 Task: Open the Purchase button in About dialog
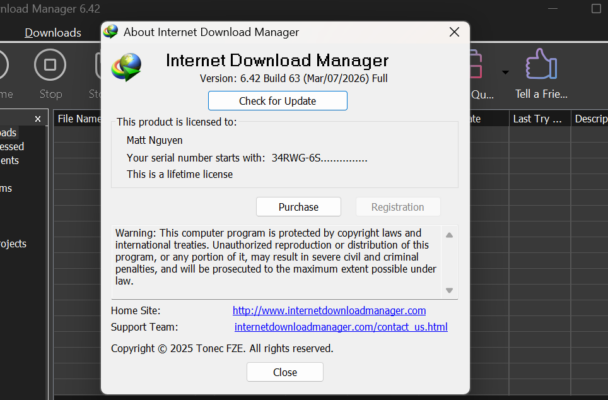point(299,207)
